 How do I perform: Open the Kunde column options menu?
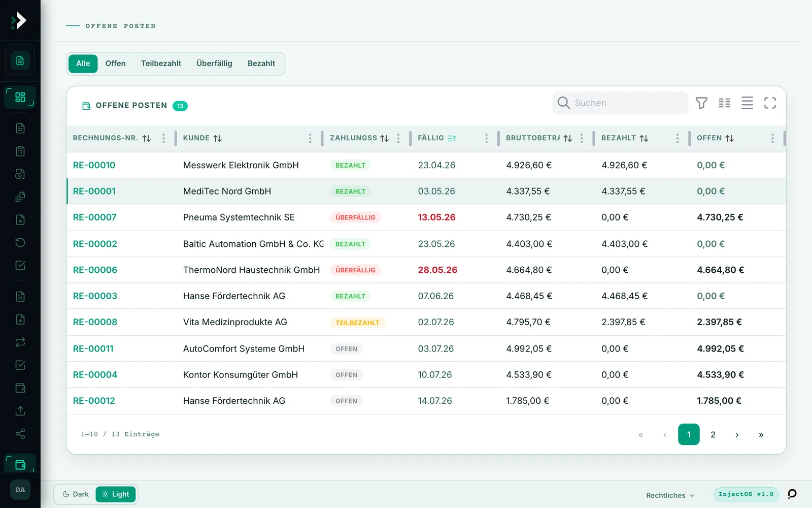pos(310,138)
